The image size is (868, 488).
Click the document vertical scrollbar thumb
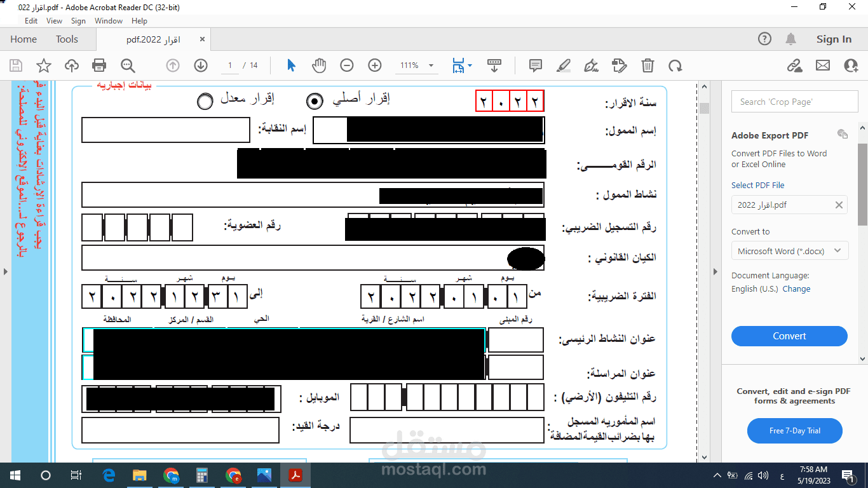[704, 108]
